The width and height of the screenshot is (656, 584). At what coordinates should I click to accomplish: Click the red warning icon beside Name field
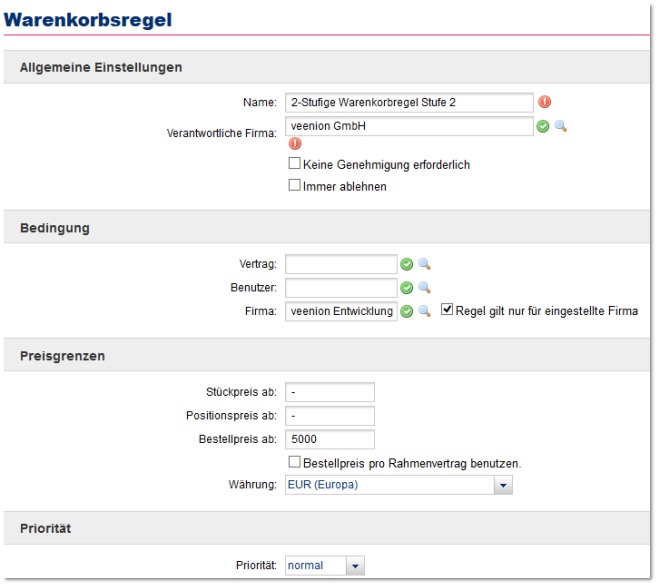545,102
